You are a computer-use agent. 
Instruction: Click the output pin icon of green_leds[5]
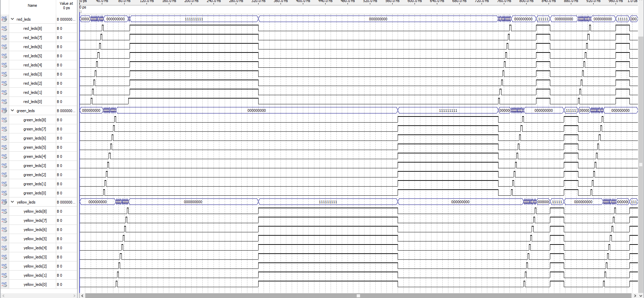[4, 147]
